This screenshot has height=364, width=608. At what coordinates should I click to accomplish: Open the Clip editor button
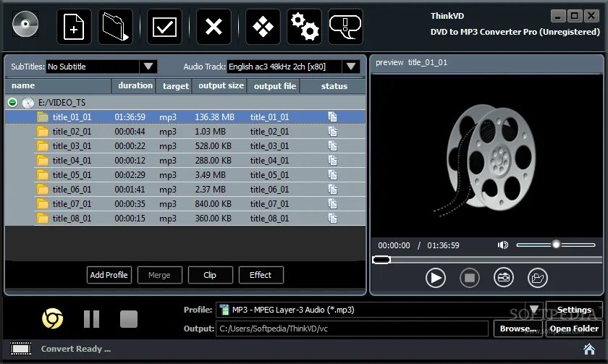click(210, 275)
